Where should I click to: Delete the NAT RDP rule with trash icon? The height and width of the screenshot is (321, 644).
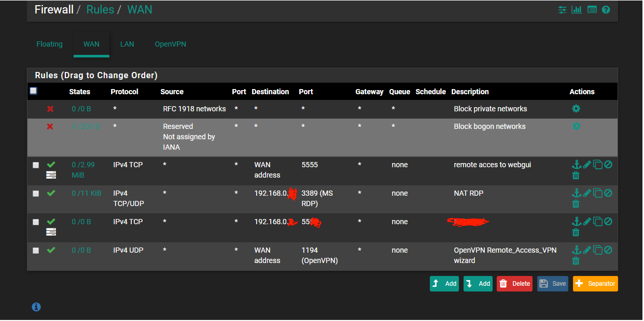[576, 204]
